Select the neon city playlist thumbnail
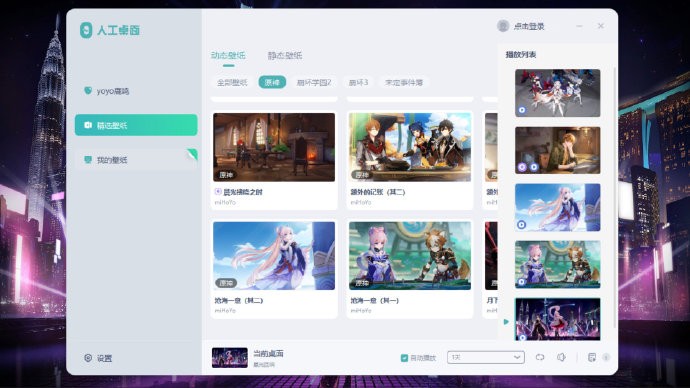This screenshot has height=388, width=690. coord(558,319)
